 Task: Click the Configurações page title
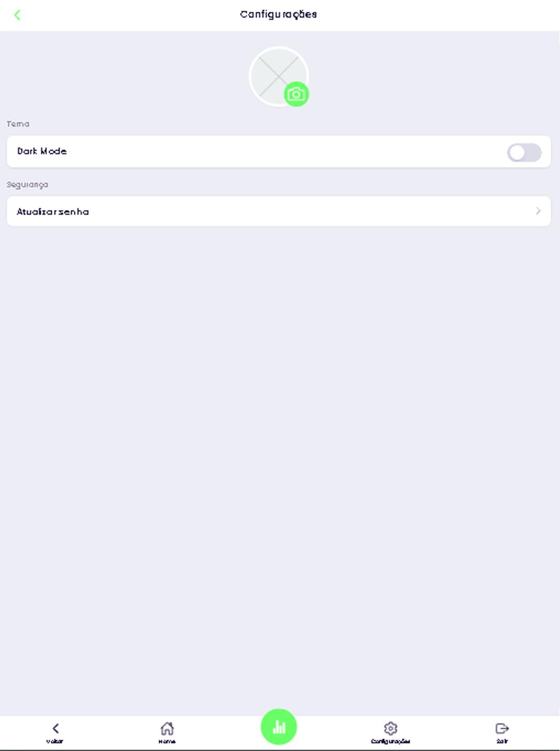(x=278, y=15)
